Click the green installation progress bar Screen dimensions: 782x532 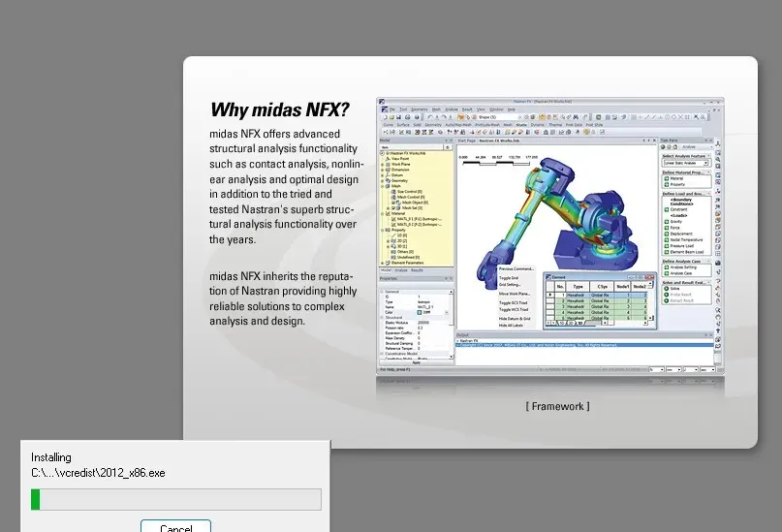click(x=36, y=500)
